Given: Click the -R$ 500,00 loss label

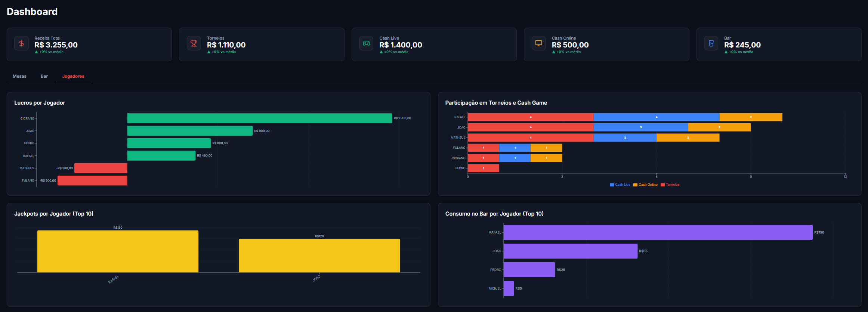Looking at the screenshot, I should coord(48,180).
